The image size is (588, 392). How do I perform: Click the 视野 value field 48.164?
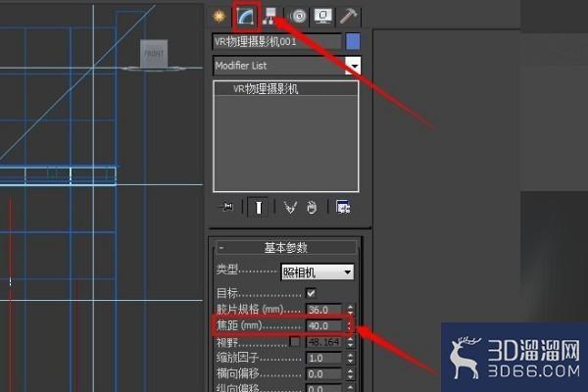click(324, 342)
